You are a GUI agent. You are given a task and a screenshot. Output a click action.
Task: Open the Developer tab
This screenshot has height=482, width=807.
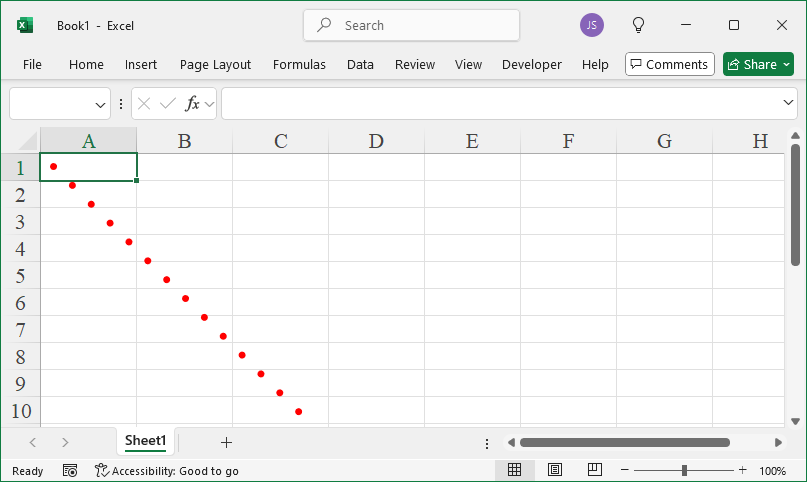[x=532, y=65]
